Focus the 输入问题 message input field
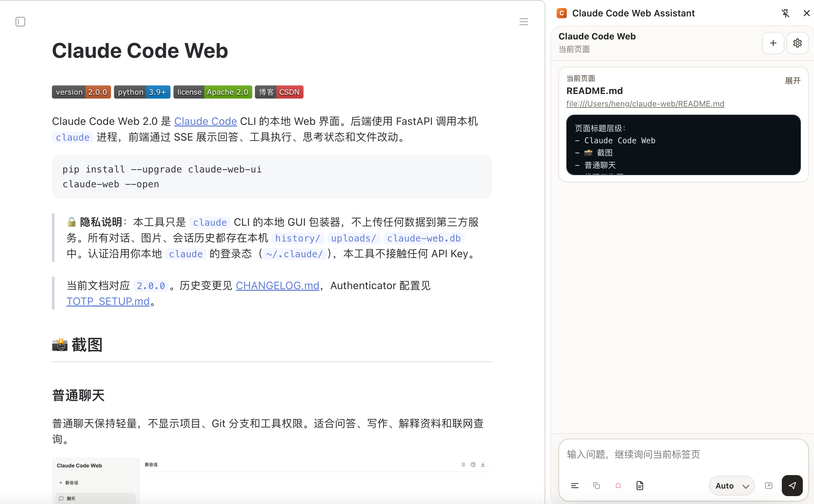814x504 pixels. point(683,454)
